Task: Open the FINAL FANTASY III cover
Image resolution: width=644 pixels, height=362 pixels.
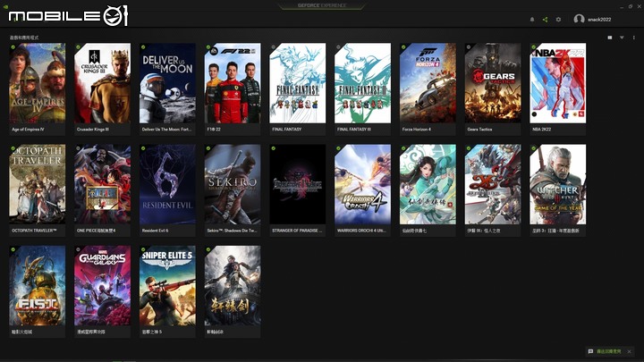Action: pyautogui.click(x=362, y=83)
